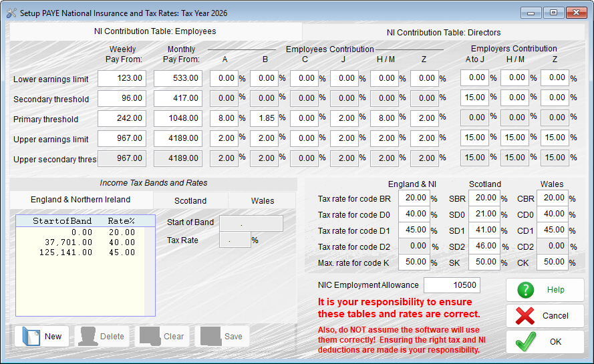Click the Tax Rate input field
This screenshot has width=594, height=364.
tap(235, 240)
